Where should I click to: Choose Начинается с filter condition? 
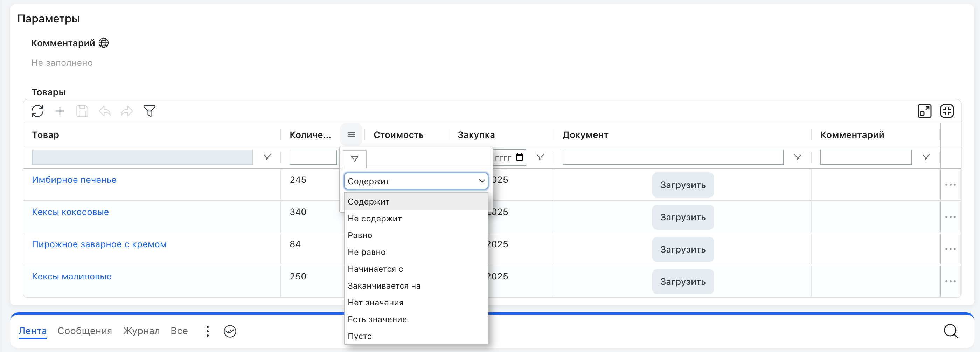(x=416, y=269)
